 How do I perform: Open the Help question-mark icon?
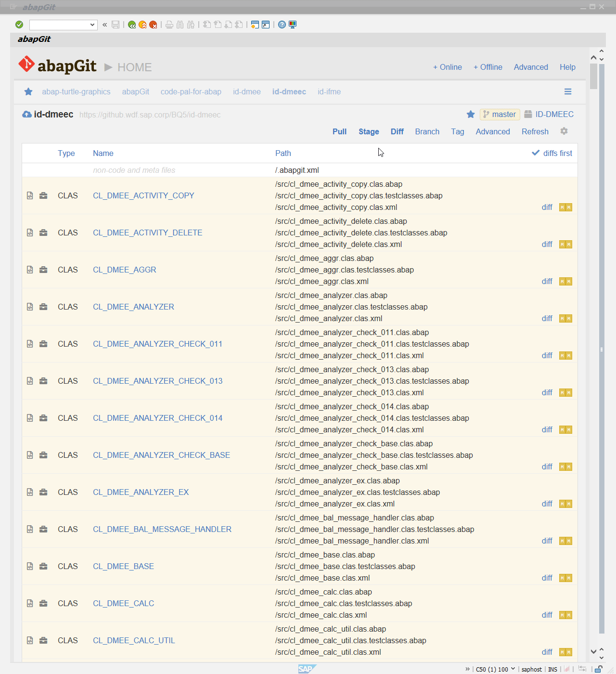click(x=282, y=25)
